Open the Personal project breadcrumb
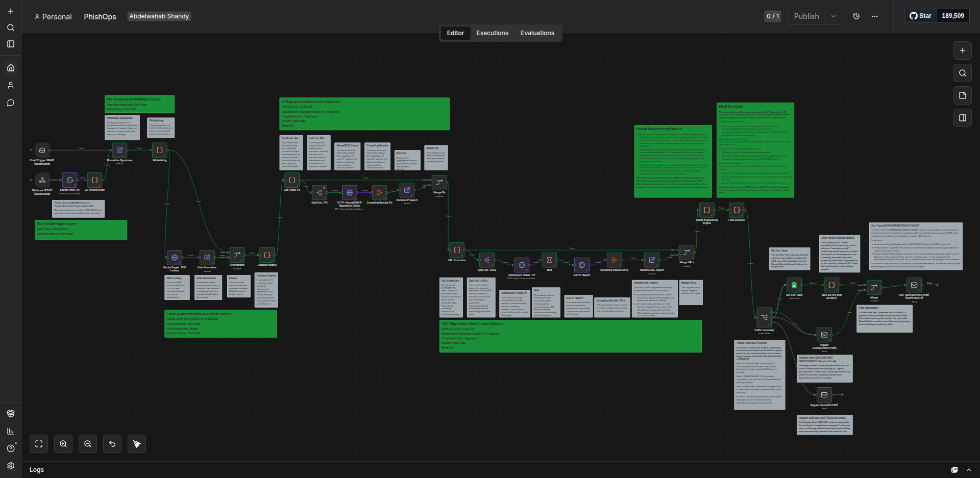This screenshot has height=478, width=980. click(53, 17)
